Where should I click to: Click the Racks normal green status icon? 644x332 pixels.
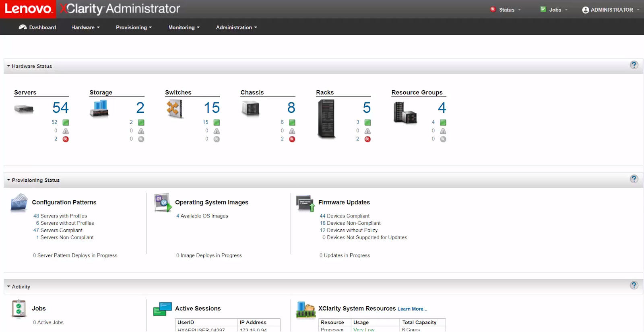click(367, 122)
